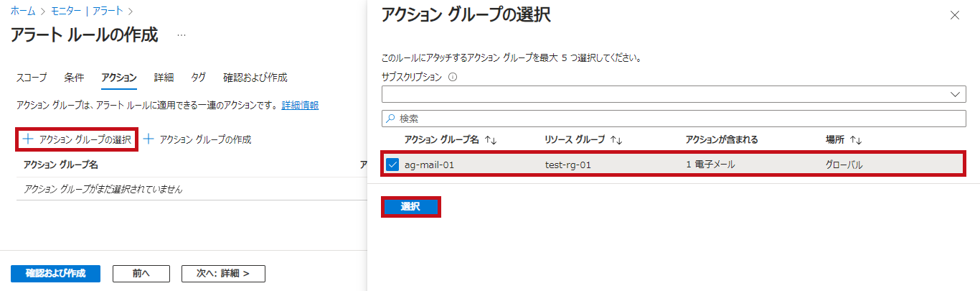Uncheck the ag-mail-01 checkbox

point(392,165)
